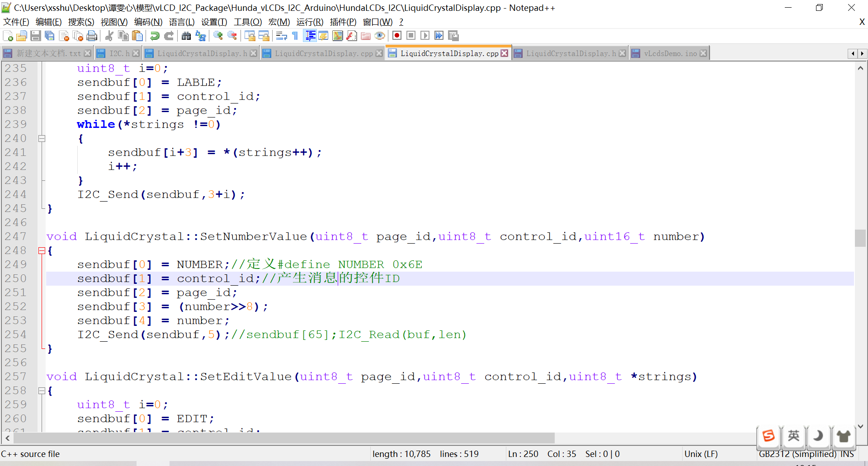Close the vLcdsDemo.ino tab

[x=703, y=53]
